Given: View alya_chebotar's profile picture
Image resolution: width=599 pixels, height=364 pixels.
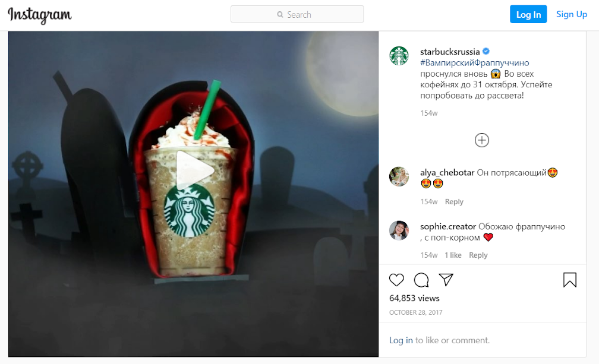Looking at the screenshot, I should click(x=399, y=176).
